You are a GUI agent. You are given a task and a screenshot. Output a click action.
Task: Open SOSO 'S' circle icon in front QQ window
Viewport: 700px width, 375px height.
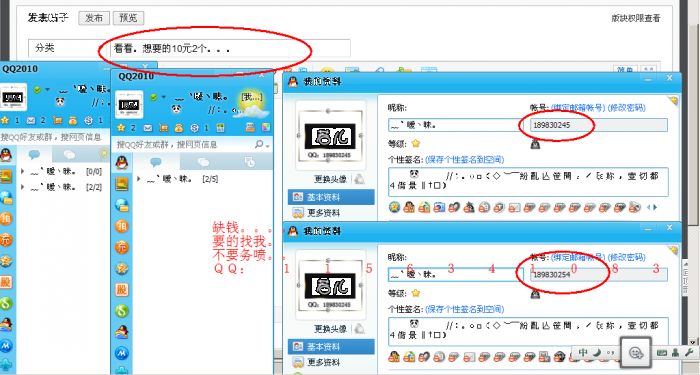(x=194, y=128)
